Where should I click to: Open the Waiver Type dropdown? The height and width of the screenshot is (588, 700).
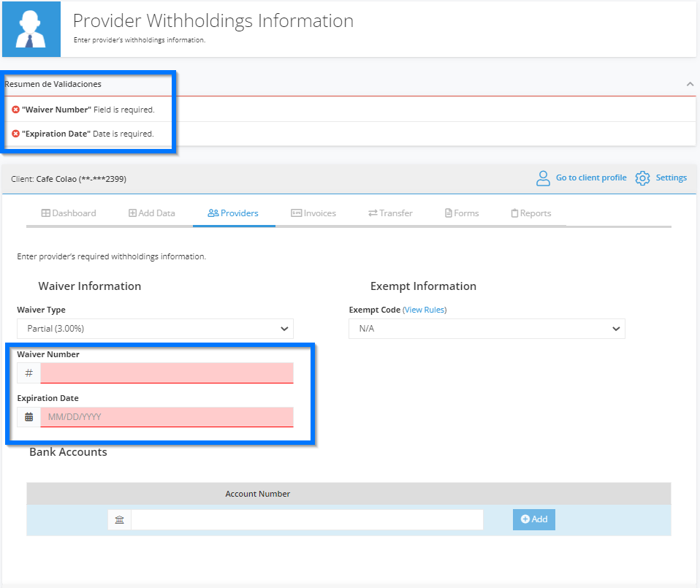(x=155, y=328)
